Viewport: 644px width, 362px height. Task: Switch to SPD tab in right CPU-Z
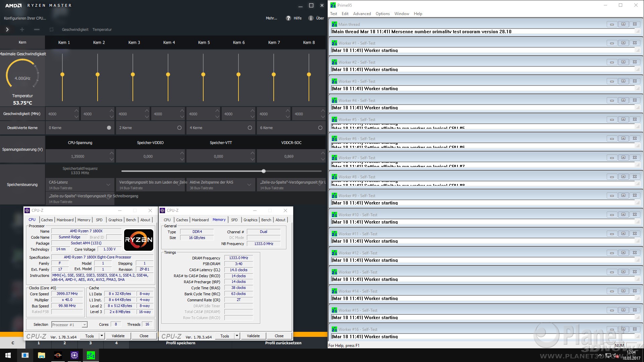click(234, 220)
